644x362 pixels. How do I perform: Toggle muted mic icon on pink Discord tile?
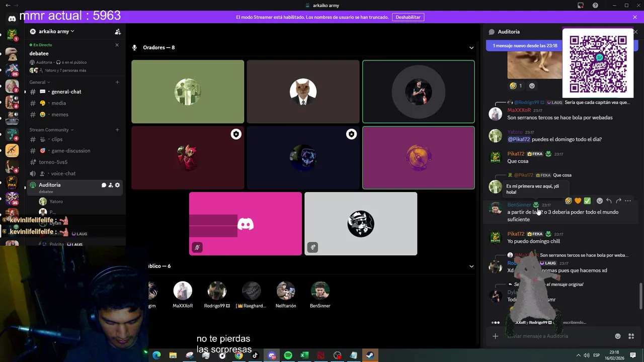click(197, 247)
